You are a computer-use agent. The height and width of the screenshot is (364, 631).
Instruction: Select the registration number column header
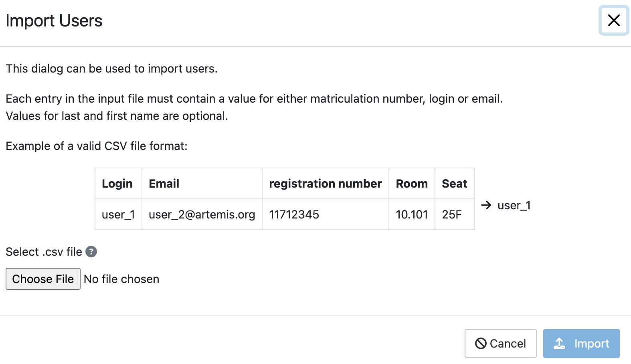[325, 184]
